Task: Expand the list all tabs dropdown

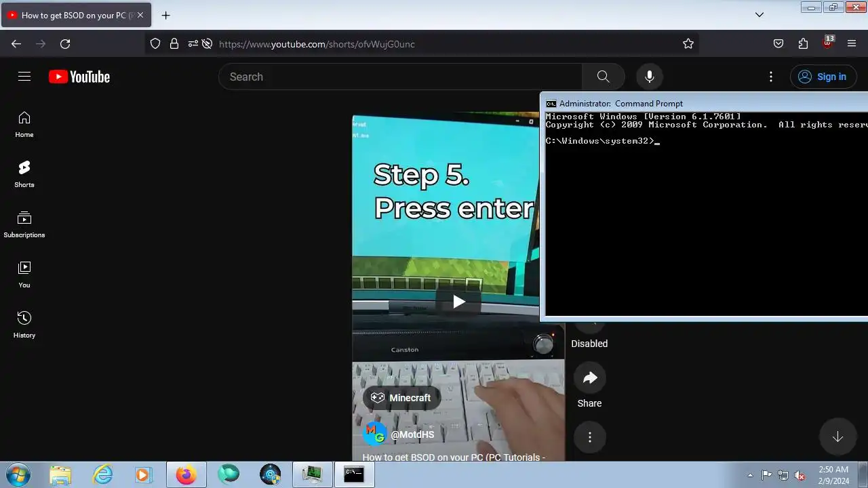Action: pos(759,15)
